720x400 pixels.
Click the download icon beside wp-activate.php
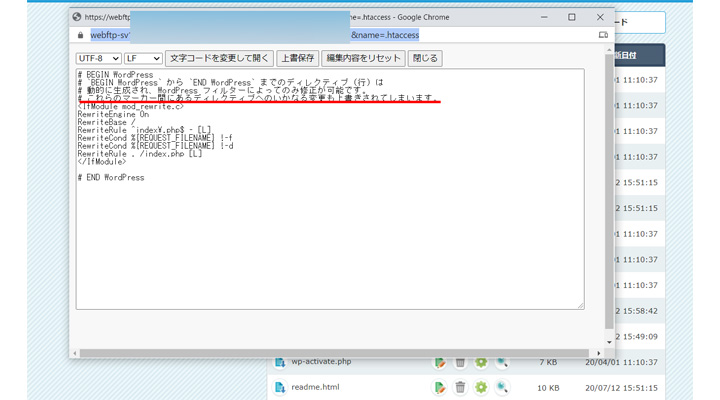point(280,362)
